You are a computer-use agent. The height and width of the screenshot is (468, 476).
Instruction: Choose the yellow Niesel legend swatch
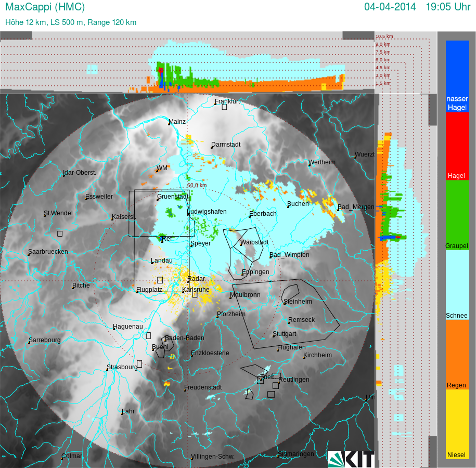(457, 424)
